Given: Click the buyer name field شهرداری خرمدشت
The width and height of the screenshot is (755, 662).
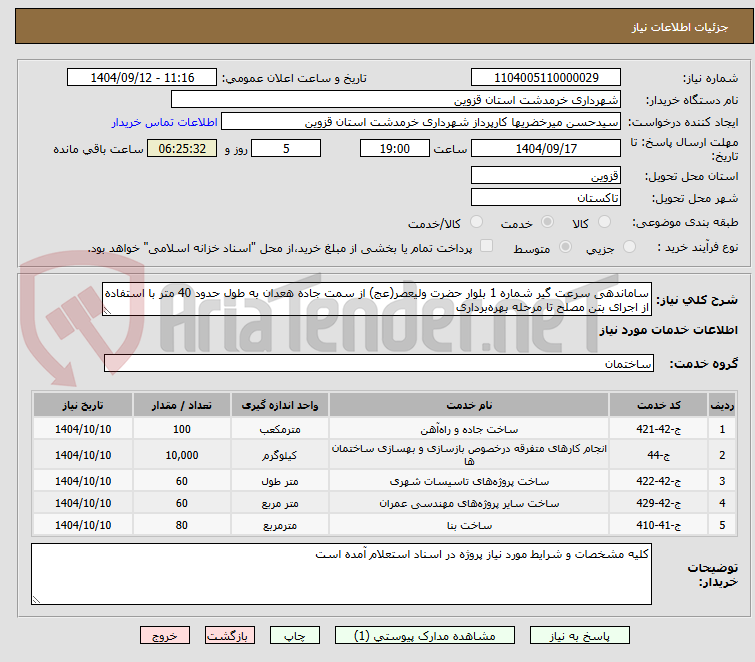Looking at the screenshot, I should (x=396, y=100).
